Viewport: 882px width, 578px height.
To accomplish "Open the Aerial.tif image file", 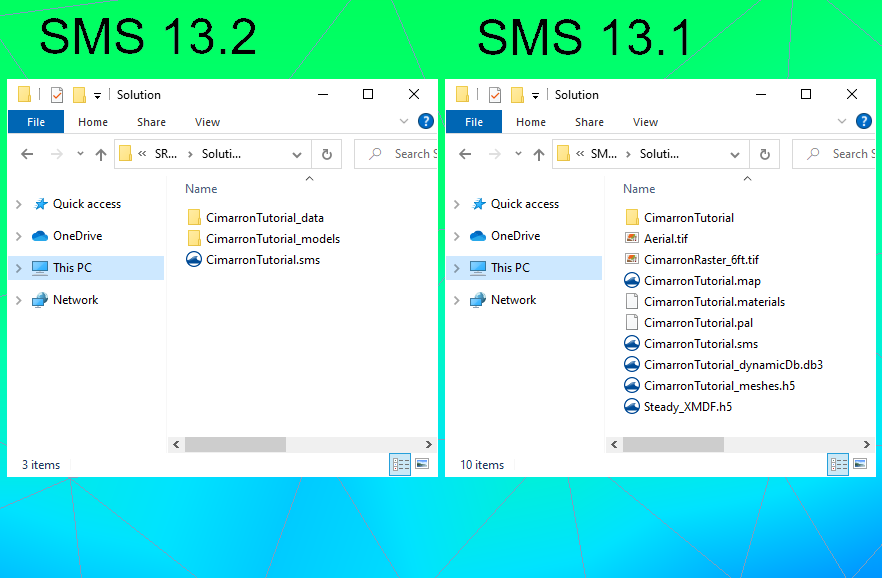I will pyautogui.click(x=678, y=238).
